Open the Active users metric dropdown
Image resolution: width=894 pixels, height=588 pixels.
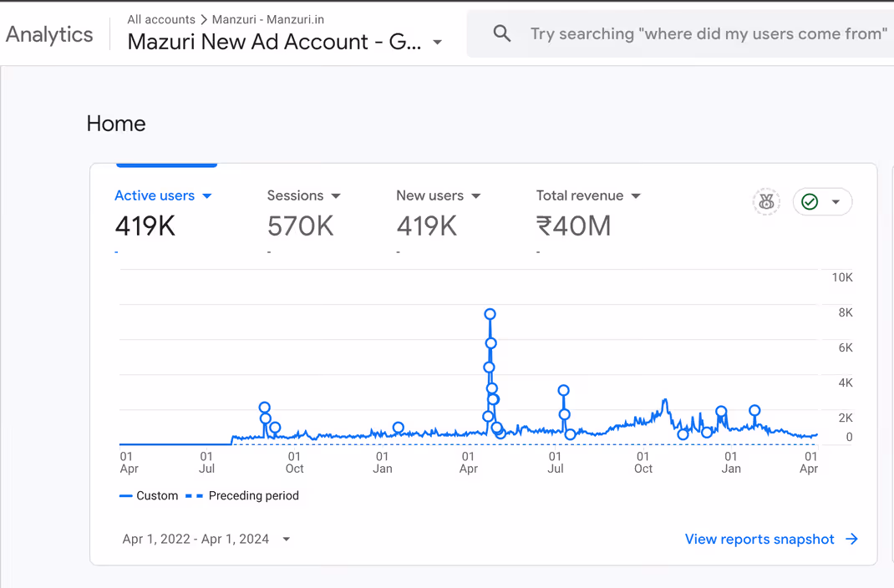[163, 195]
